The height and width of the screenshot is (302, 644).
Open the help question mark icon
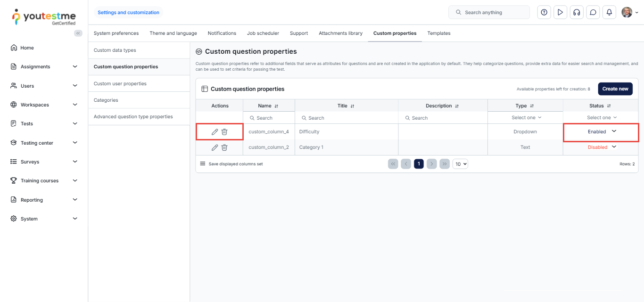(x=544, y=12)
